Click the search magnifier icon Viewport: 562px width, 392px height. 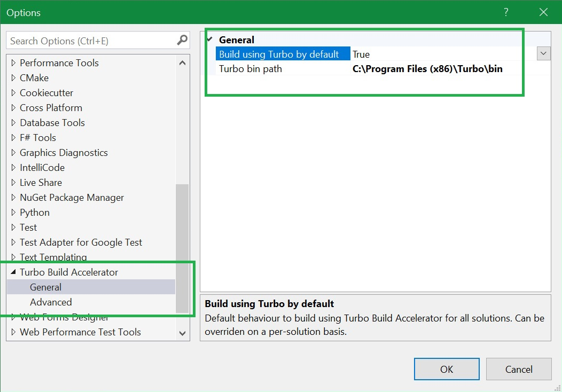[182, 40]
